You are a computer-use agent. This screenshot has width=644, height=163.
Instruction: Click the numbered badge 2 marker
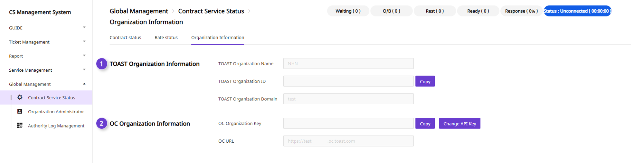102,123
